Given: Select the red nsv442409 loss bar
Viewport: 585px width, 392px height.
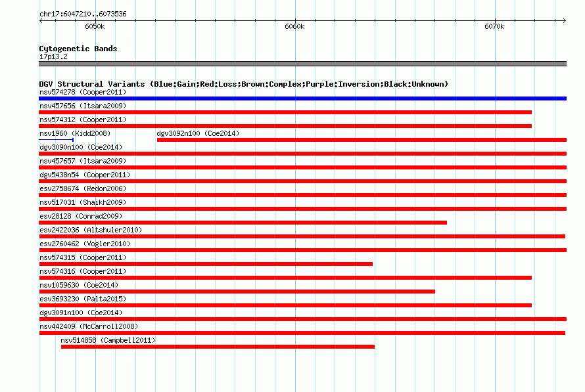Looking at the screenshot, I should pyautogui.click(x=302, y=333).
